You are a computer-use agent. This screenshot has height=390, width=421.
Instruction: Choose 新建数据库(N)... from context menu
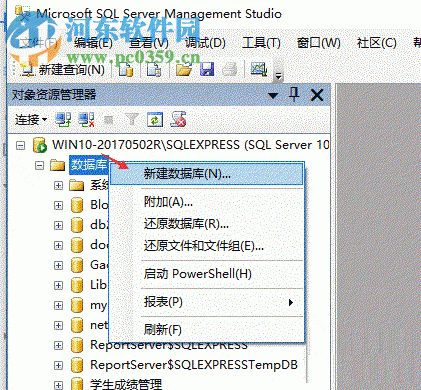[206, 173]
